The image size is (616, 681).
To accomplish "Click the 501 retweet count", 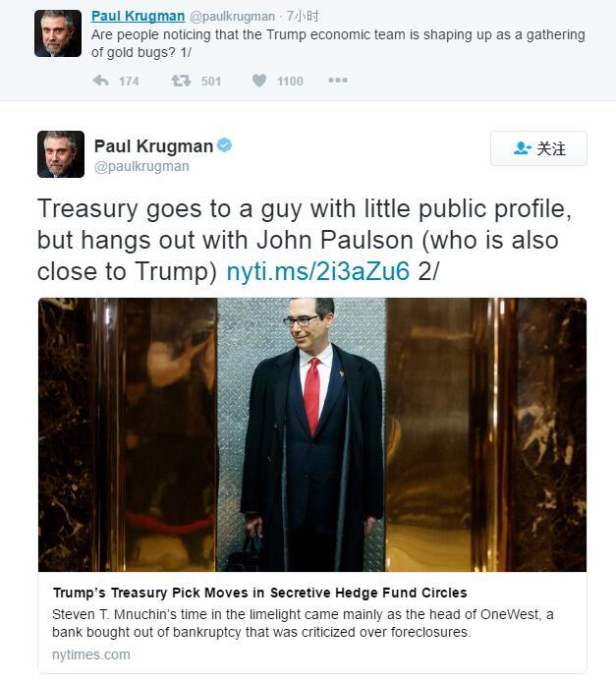I will click(211, 82).
